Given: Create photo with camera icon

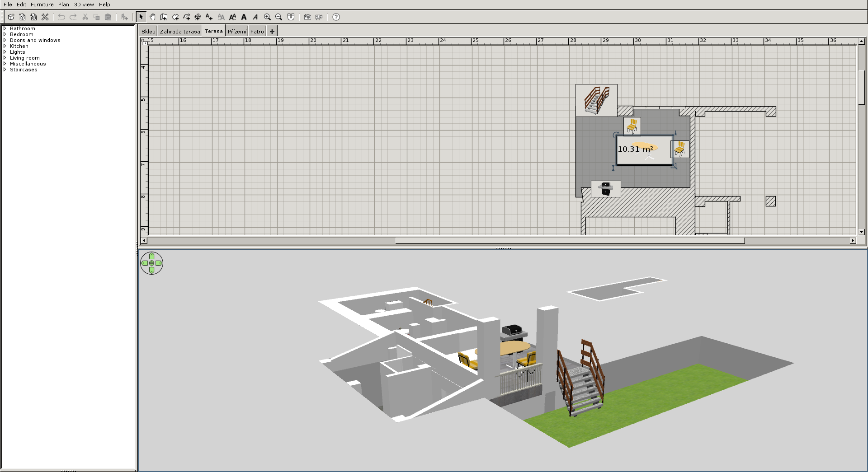Looking at the screenshot, I should pos(307,17).
